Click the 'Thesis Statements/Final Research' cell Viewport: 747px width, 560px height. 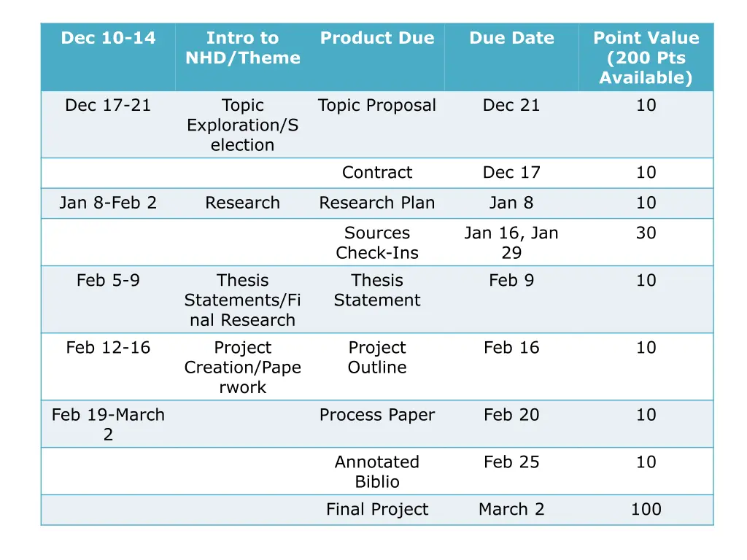point(242,300)
